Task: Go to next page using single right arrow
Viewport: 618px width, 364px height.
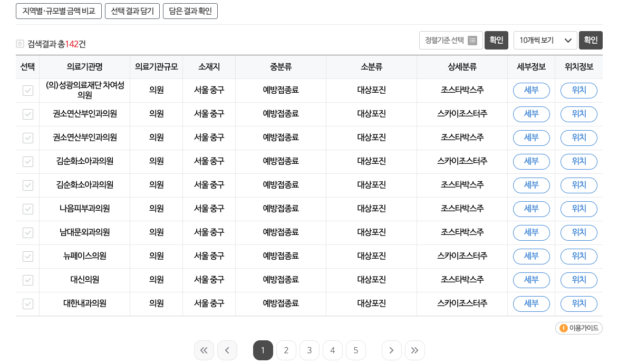Action: click(392, 350)
